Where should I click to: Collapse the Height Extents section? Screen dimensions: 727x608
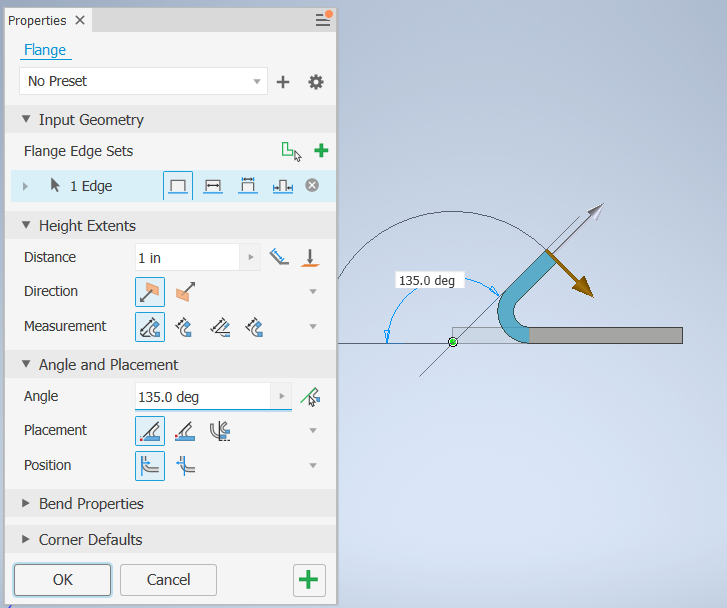(26, 225)
